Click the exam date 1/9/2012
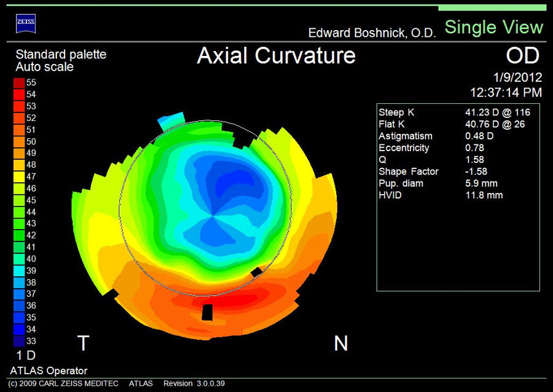Viewport: 553px width, 392px height. coord(517,77)
